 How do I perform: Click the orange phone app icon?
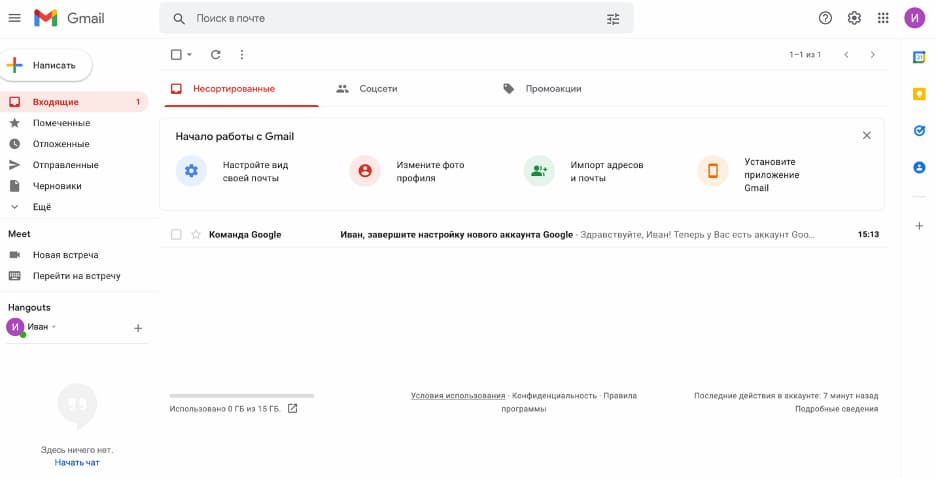coord(713,171)
